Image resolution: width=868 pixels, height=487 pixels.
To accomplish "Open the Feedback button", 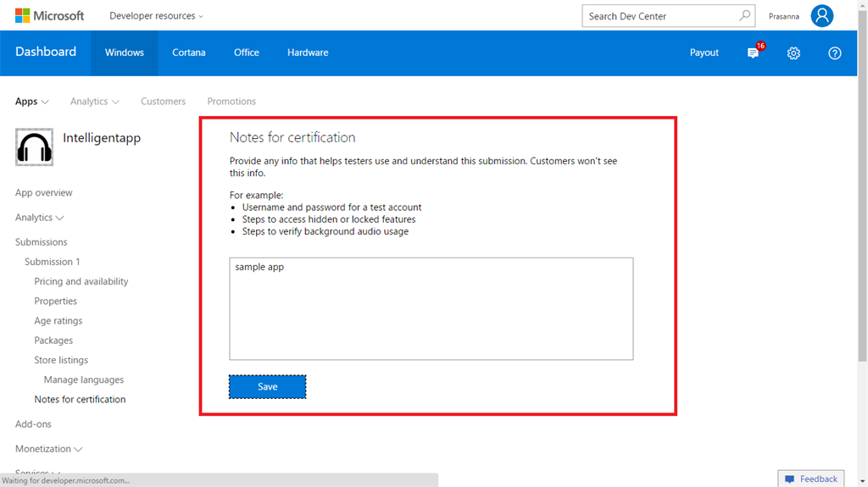I will (x=810, y=479).
